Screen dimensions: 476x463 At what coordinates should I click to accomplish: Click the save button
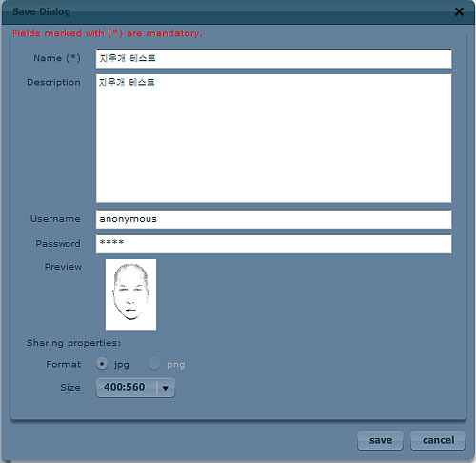[x=380, y=440]
